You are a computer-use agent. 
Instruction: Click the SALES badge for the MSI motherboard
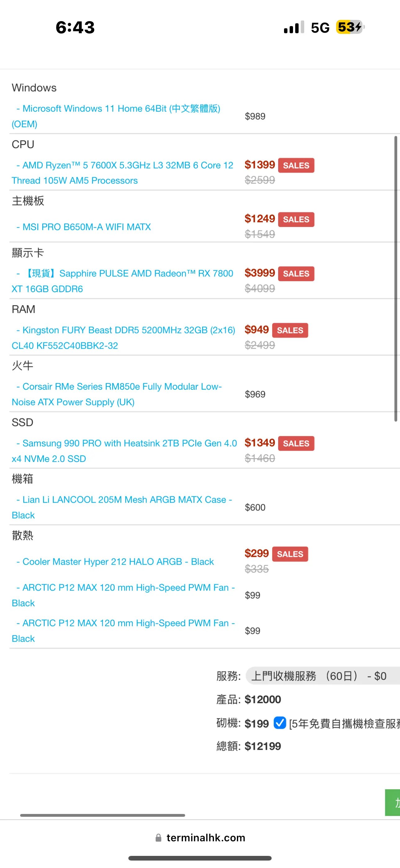point(296,219)
